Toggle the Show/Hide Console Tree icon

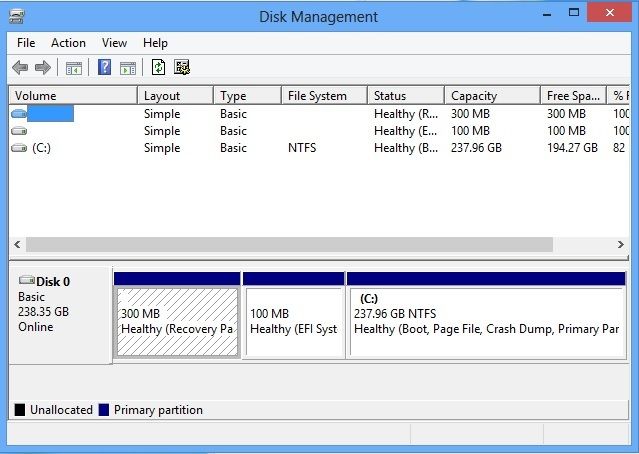(x=73, y=68)
